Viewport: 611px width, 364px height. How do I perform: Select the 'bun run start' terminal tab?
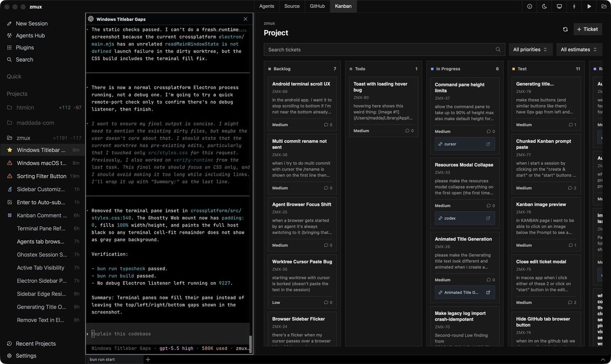(114, 359)
